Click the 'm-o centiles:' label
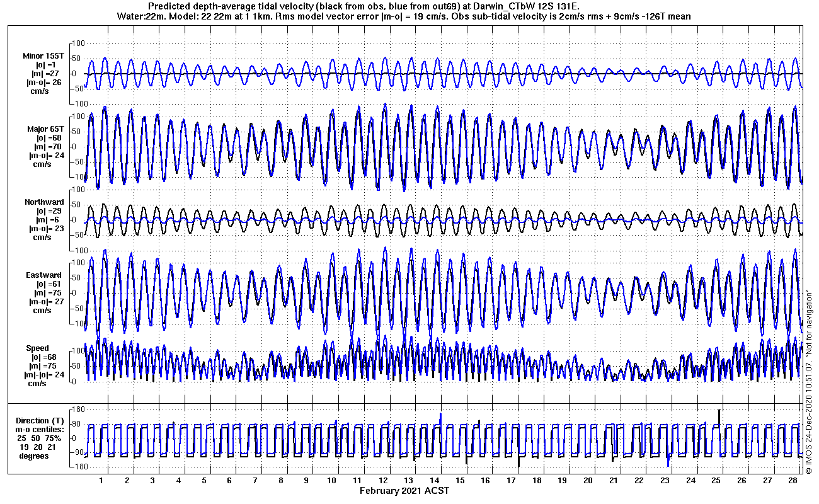The width and height of the screenshot is (819, 504). click(x=40, y=429)
